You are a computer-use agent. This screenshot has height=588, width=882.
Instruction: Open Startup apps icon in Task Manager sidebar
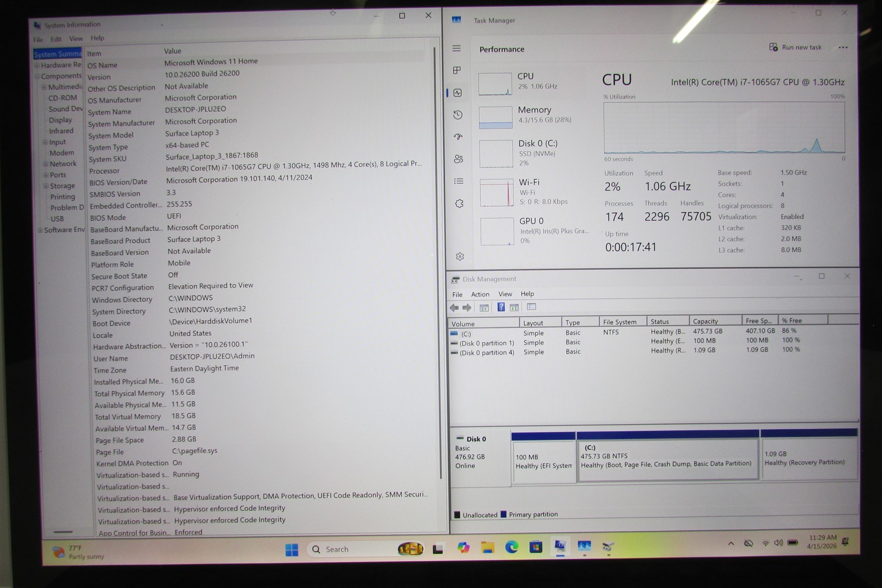pyautogui.click(x=458, y=137)
